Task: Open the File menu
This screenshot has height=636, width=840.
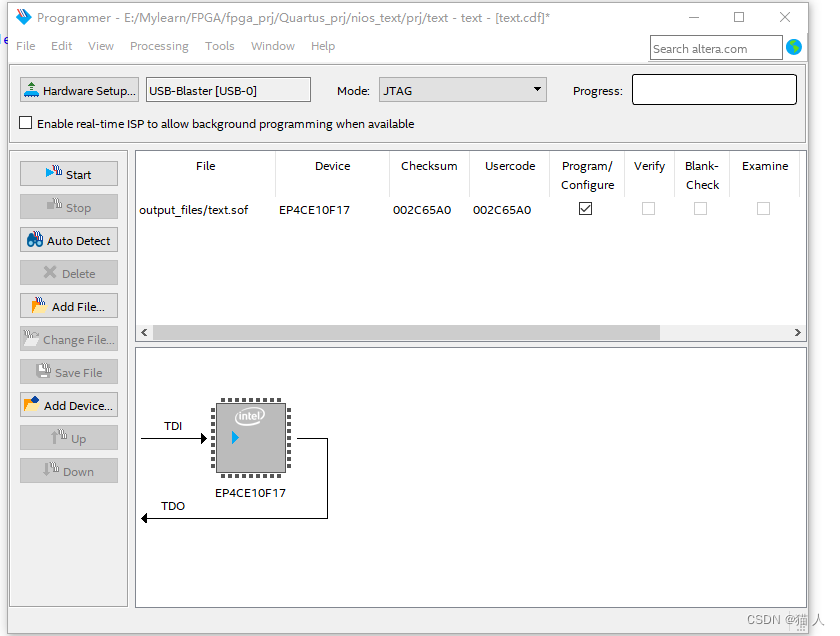Action: click(x=26, y=46)
